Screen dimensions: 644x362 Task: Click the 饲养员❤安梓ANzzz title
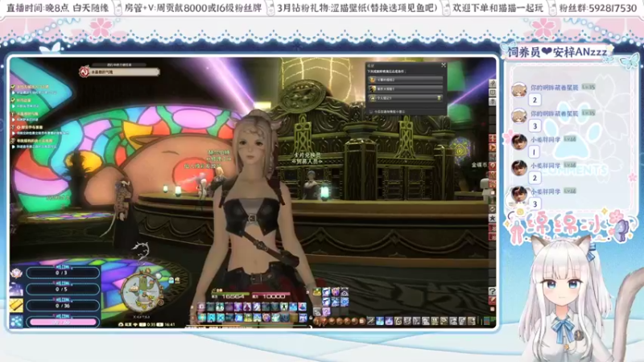pyautogui.click(x=557, y=52)
